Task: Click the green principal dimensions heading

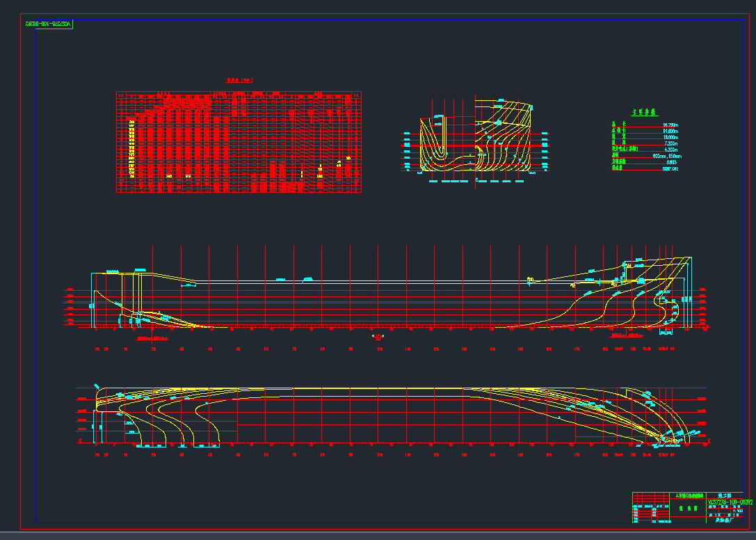Action: (643, 112)
